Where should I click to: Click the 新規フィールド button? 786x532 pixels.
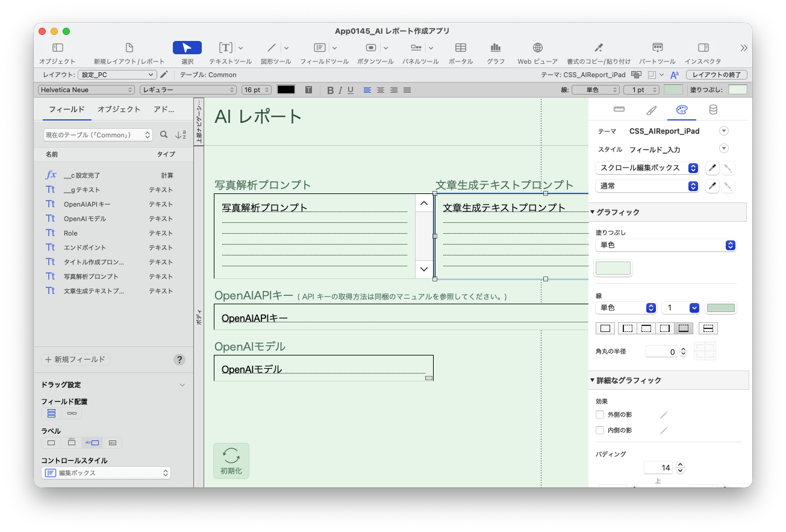(76, 360)
